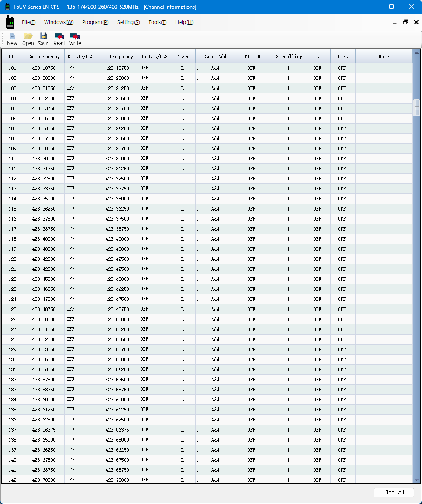
Task: Click the radio icon in title bar
Action: (7, 7)
